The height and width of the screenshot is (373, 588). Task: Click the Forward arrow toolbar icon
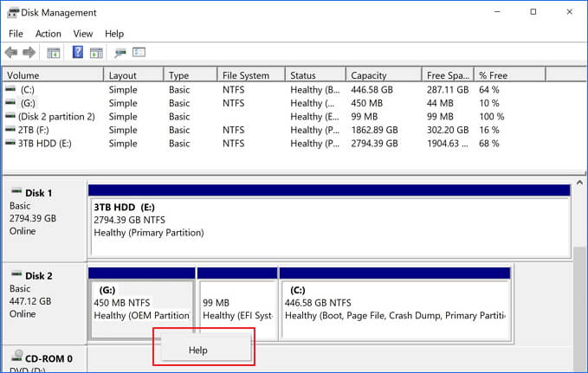pyautogui.click(x=29, y=53)
